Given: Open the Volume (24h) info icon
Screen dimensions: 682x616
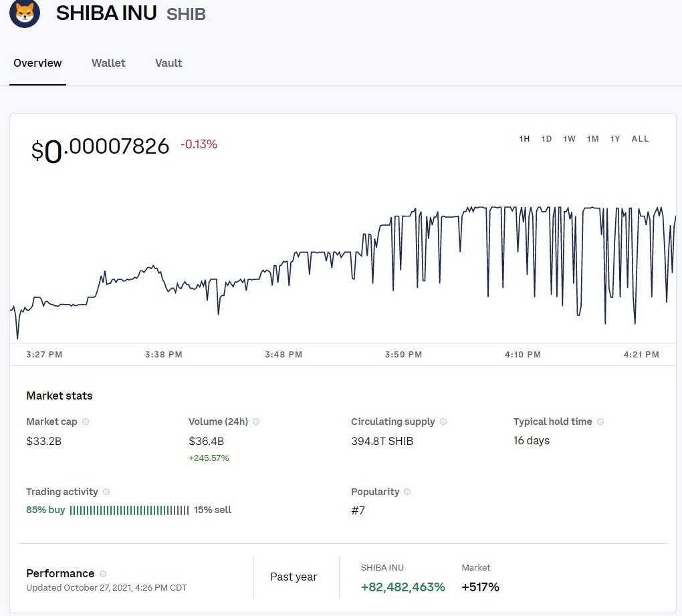Looking at the screenshot, I should click(256, 422).
